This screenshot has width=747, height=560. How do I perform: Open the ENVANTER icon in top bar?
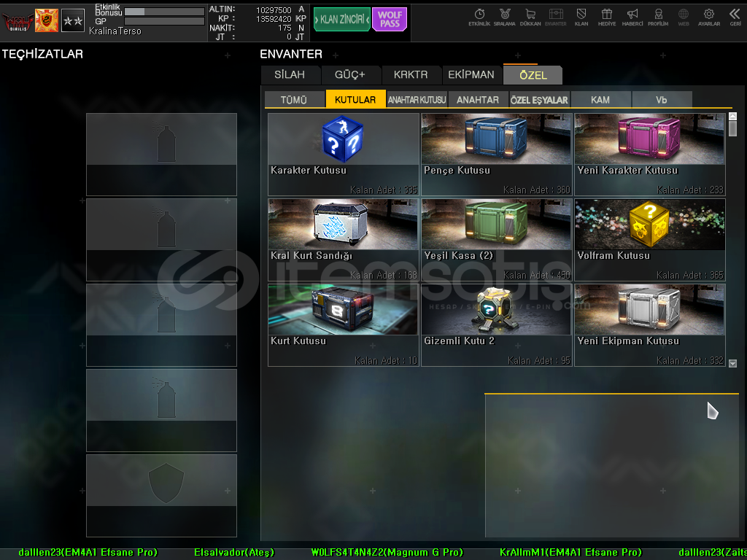555,17
